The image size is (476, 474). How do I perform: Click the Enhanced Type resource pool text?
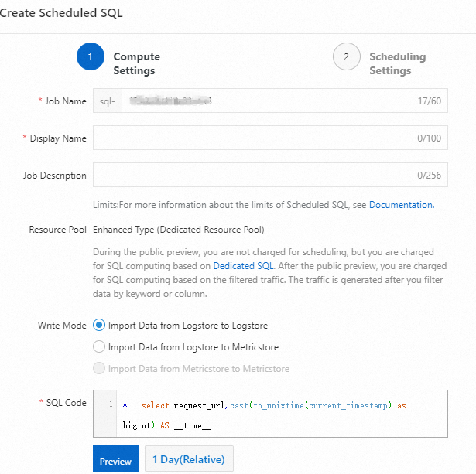[179, 230]
